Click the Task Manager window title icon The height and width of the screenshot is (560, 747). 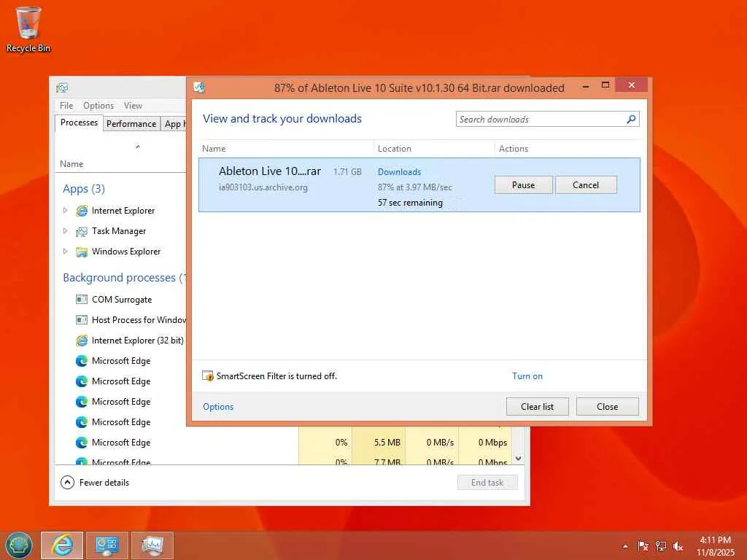pyautogui.click(x=62, y=87)
